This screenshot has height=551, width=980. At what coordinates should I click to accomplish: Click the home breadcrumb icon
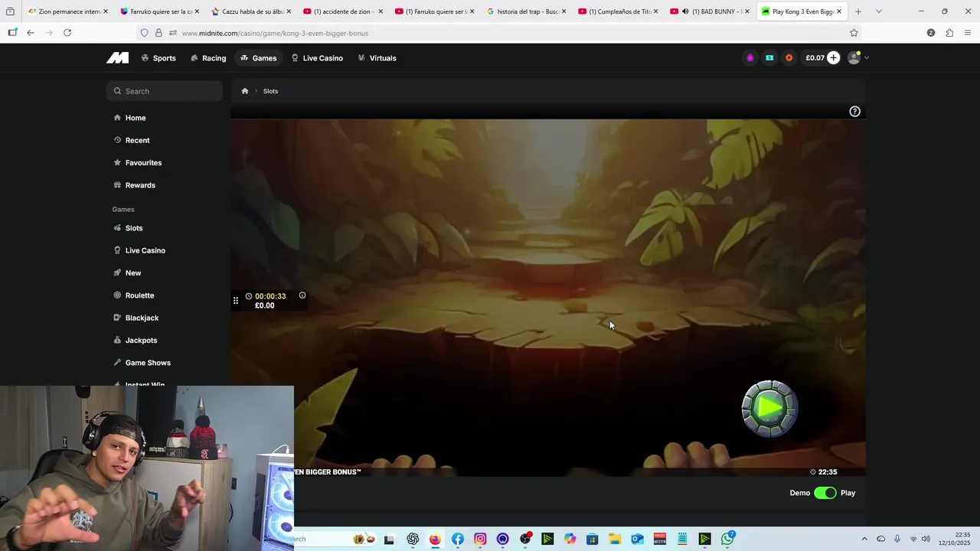point(245,91)
